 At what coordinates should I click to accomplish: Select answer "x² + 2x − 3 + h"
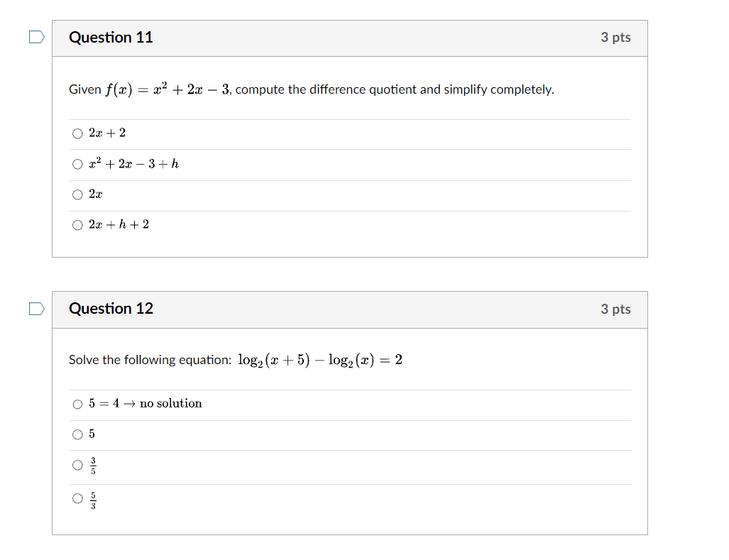[77, 164]
